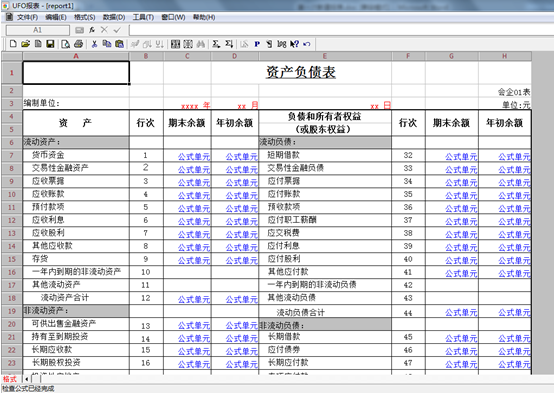Open the 数据(D) menu
Viewport: 554px width, 394px height.
coord(114,17)
